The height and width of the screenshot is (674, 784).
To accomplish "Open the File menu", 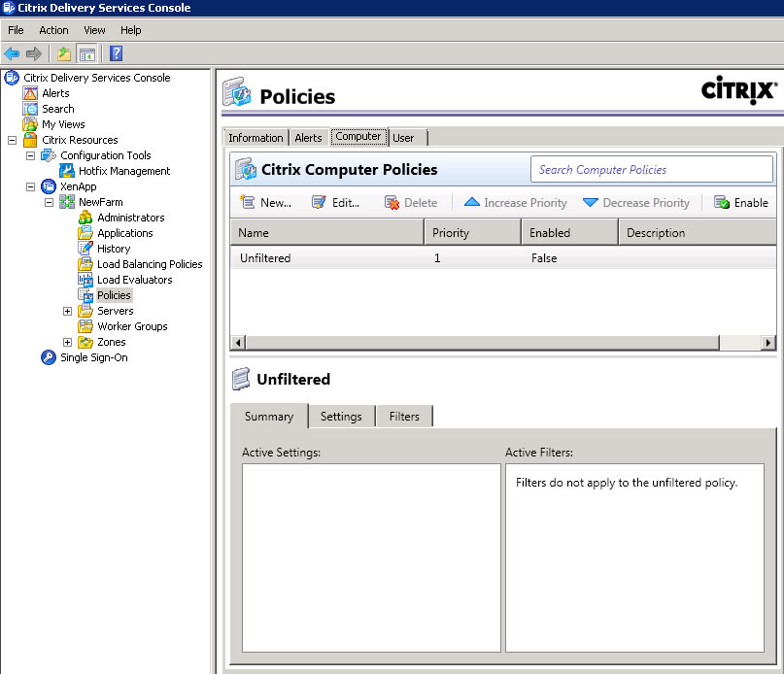I will [x=16, y=30].
